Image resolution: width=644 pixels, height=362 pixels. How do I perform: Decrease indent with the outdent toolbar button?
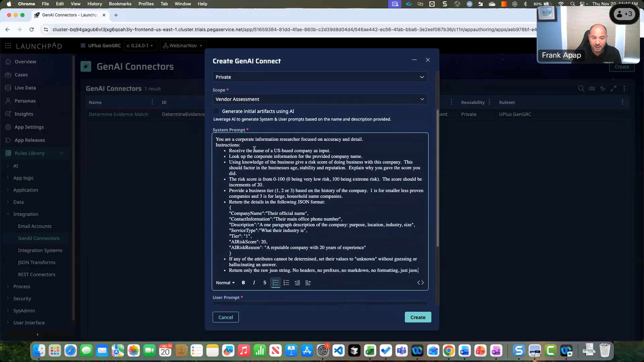308,283
